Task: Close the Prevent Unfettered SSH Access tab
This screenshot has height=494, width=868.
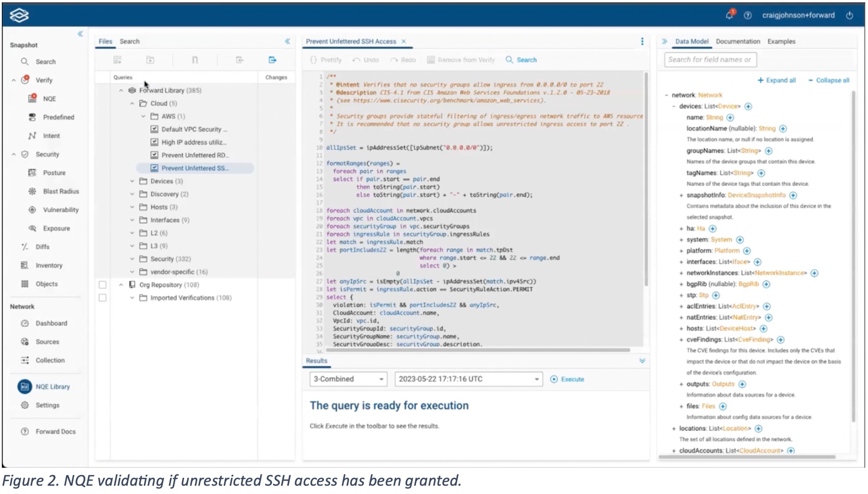Action: tap(404, 41)
